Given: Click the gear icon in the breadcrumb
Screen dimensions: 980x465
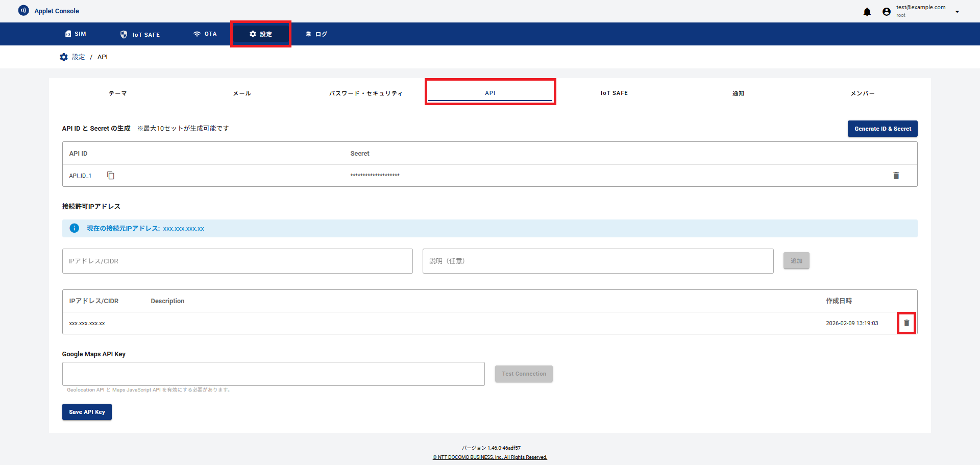Looking at the screenshot, I should (64, 57).
